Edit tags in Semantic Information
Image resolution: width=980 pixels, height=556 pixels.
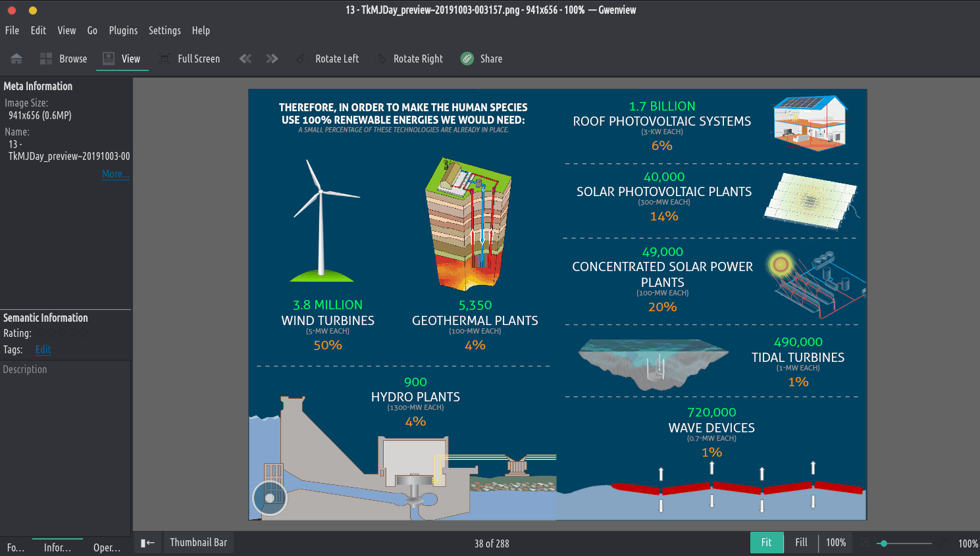(x=43, y=349)
